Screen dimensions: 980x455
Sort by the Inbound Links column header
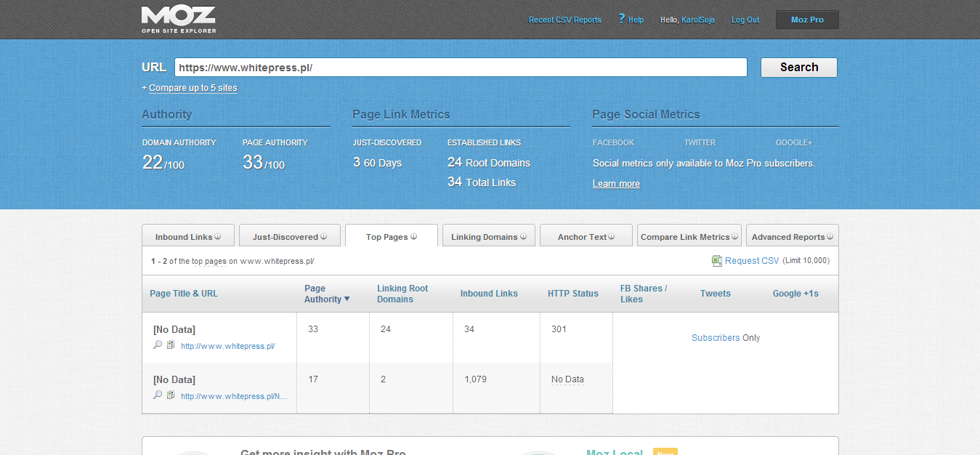pyautogui.click(x=489, y=294)
